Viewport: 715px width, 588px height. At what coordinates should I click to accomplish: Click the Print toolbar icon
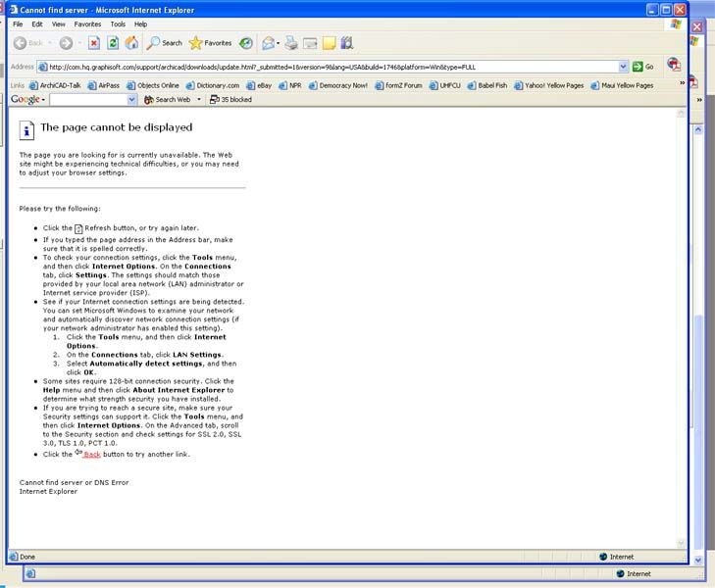click(291, 43)
